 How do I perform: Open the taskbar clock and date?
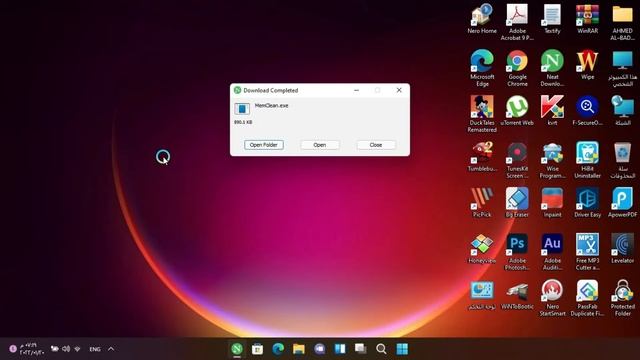coord(31,349)
